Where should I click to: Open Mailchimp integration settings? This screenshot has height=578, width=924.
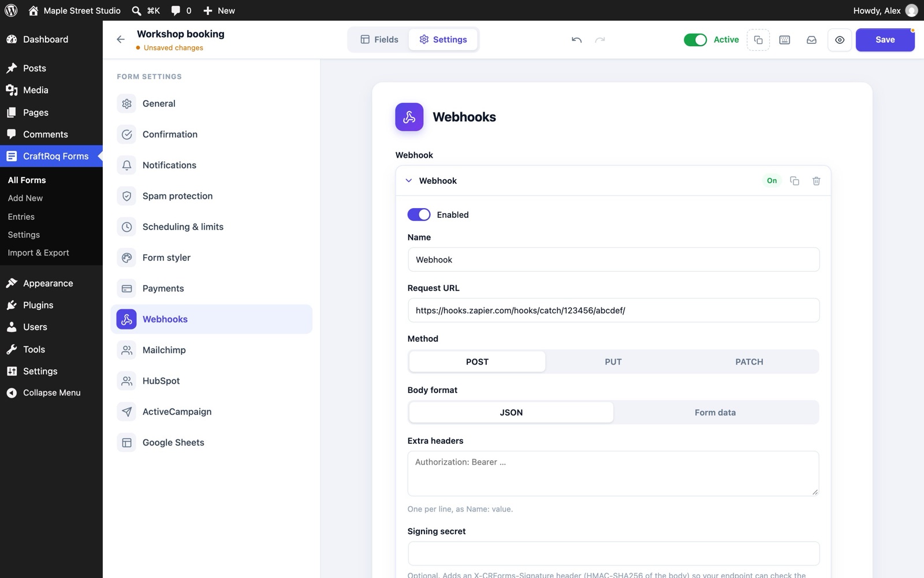211,350
